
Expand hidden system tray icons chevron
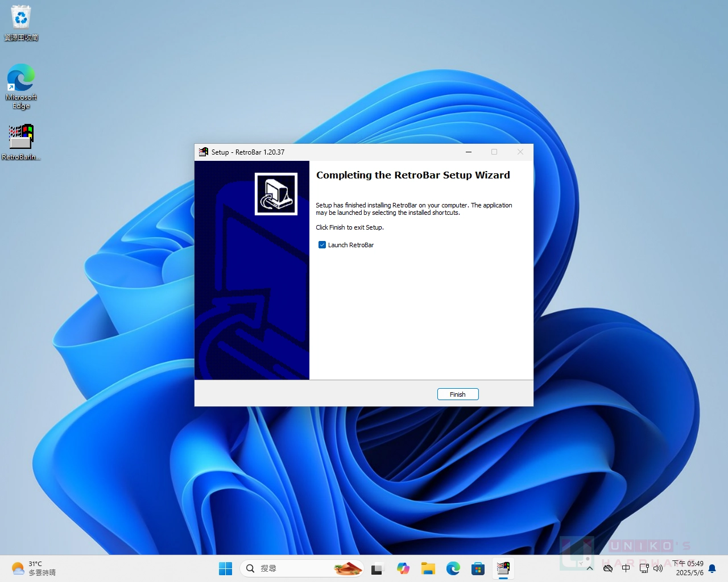point(590,568)
